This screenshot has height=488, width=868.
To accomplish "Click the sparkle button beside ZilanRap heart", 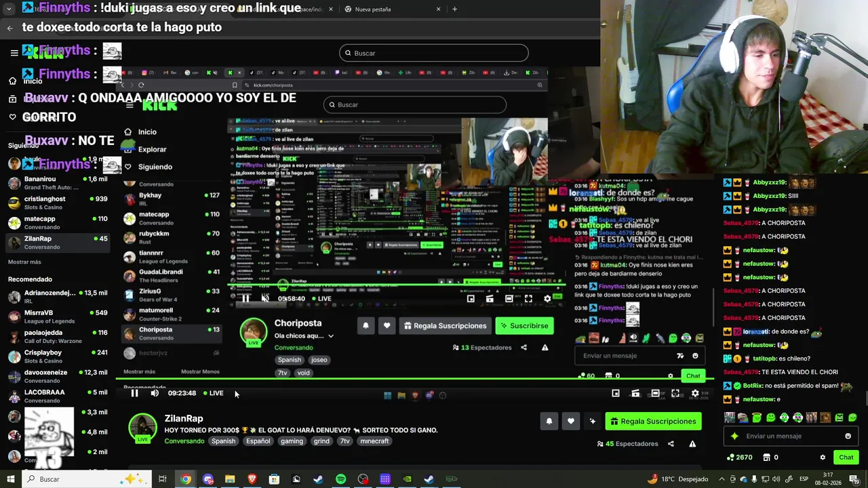I will click(x=593, y=422).
